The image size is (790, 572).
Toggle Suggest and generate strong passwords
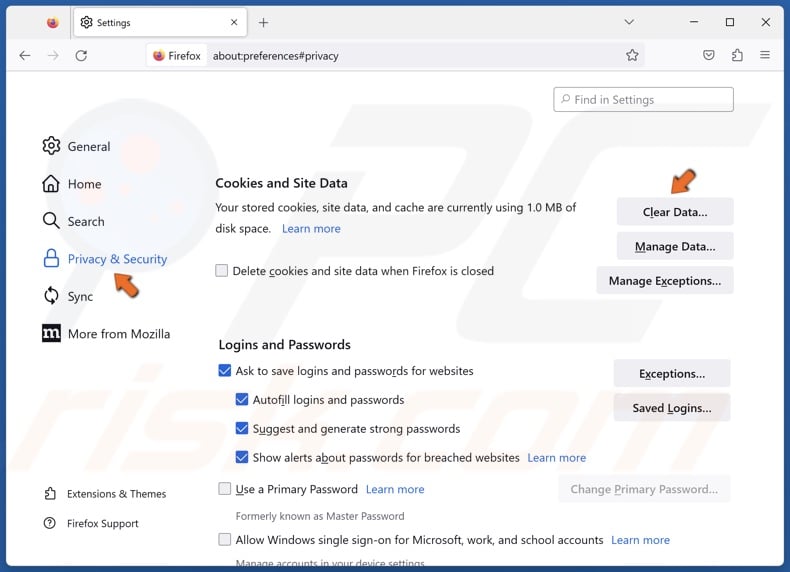(242, 428)
